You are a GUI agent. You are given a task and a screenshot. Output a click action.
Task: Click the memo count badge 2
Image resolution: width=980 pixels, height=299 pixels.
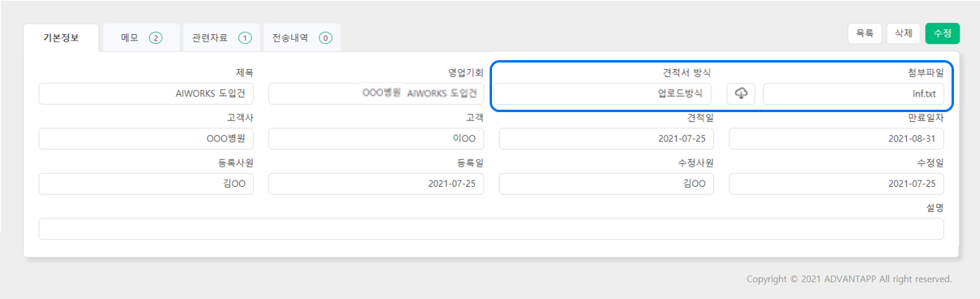tap(155, 37)
